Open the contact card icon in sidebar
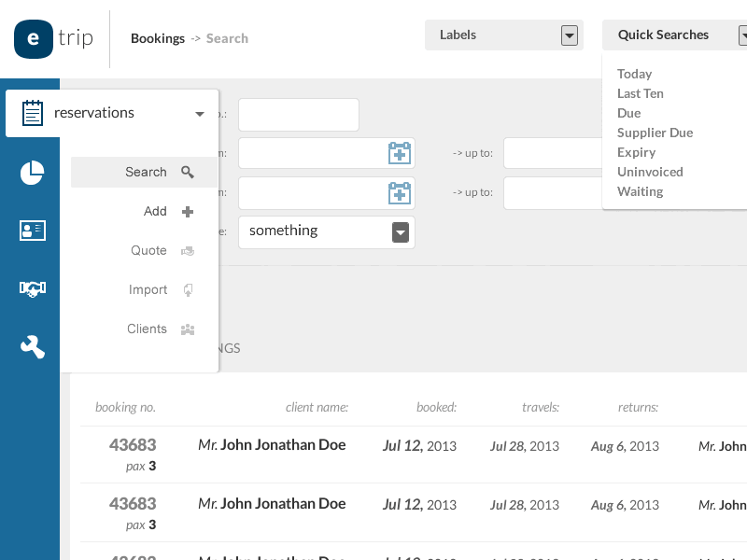The width and height of the screenshot is (747, 560). (31, 231)
